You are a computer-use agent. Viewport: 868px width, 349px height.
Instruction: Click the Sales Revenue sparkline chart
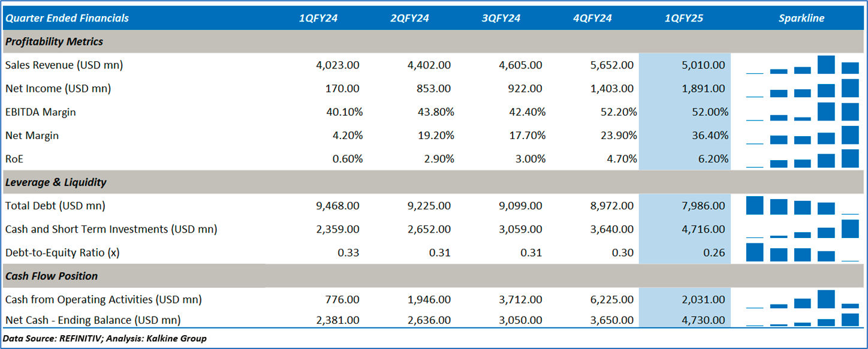tap(802, 65)
